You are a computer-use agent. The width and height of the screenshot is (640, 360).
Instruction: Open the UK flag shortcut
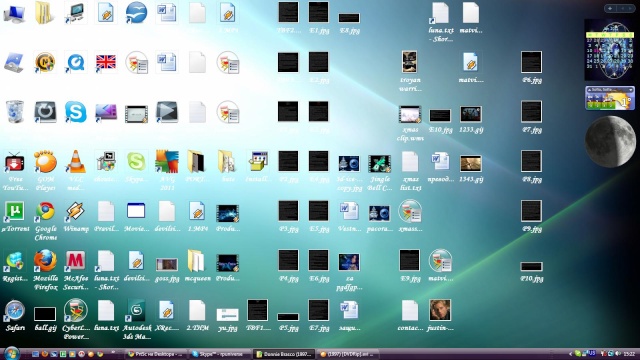pyautogui.click(x=106, y=62)
